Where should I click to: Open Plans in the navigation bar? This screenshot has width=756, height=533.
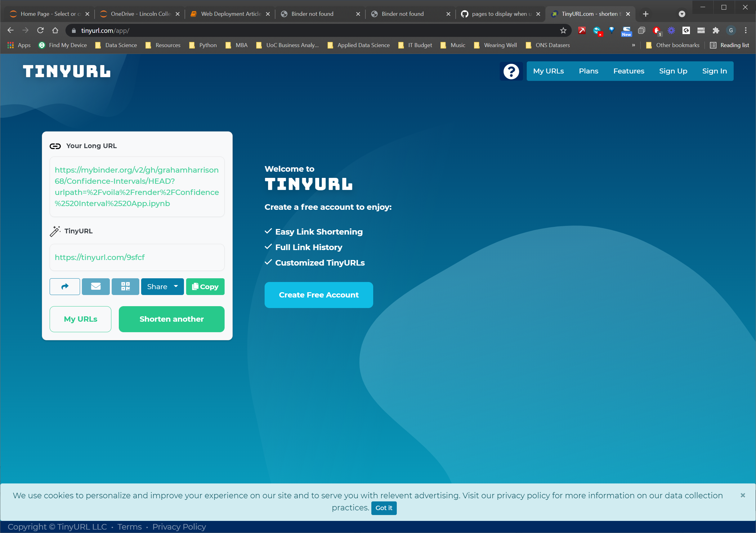point(588,71)
